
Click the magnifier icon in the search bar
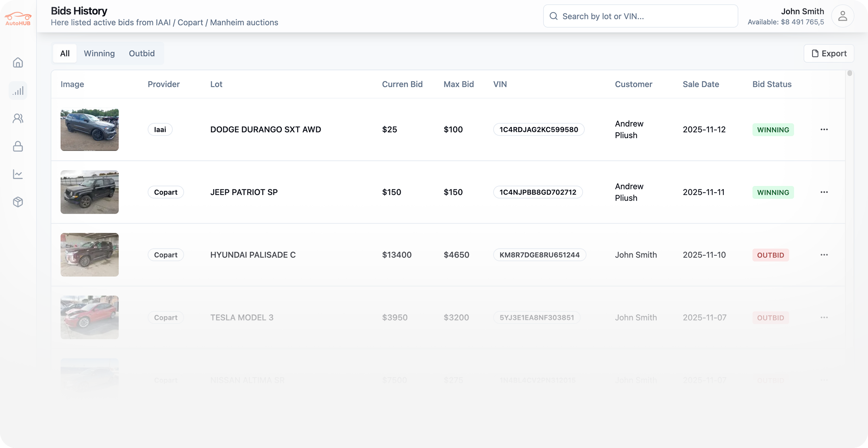click(x=554, y=16)
